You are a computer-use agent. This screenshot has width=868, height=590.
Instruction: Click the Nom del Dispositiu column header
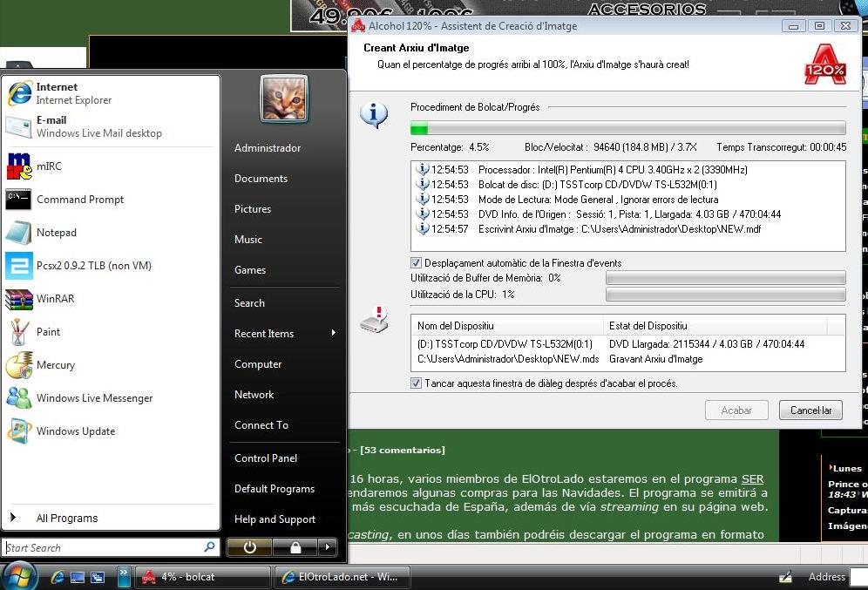(507, 325)
